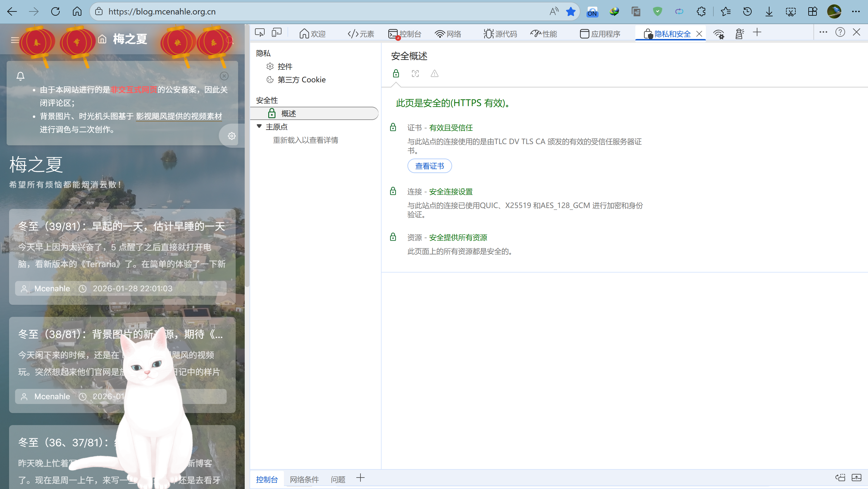Screen dimensions: 868x489
Task: Open the blog's floating settings gear
Action: tap(231, 136)
